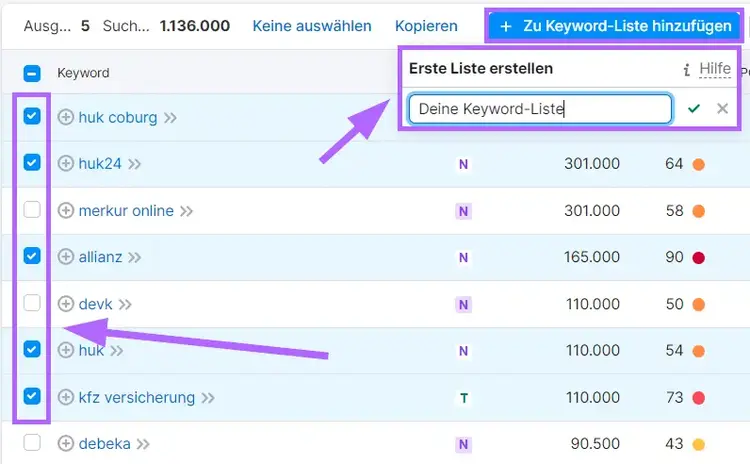This screenshot has width=750, height=464.
Task: Click the N intent badge for huk24
Action: [x=463, y=165]
